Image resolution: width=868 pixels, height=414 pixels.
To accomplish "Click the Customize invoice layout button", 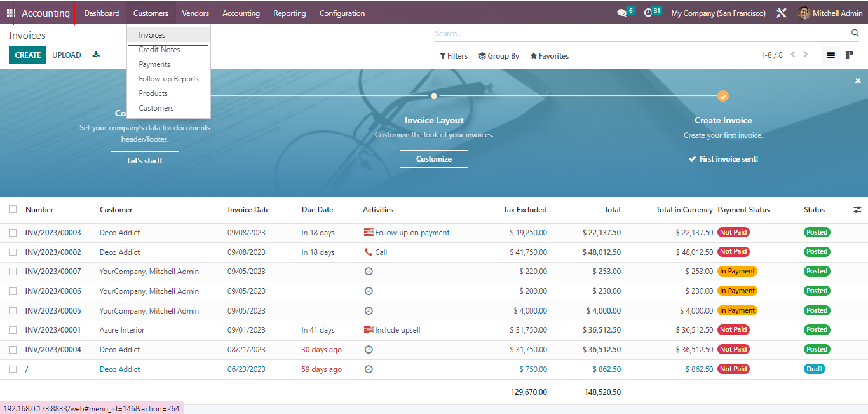I will [434, 159].
